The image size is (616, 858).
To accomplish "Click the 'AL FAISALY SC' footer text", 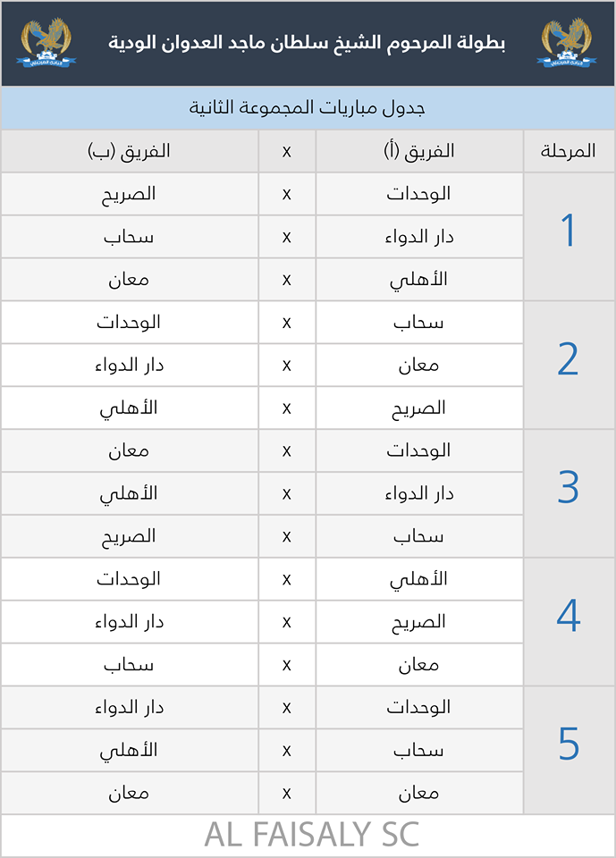I will 311,835.
